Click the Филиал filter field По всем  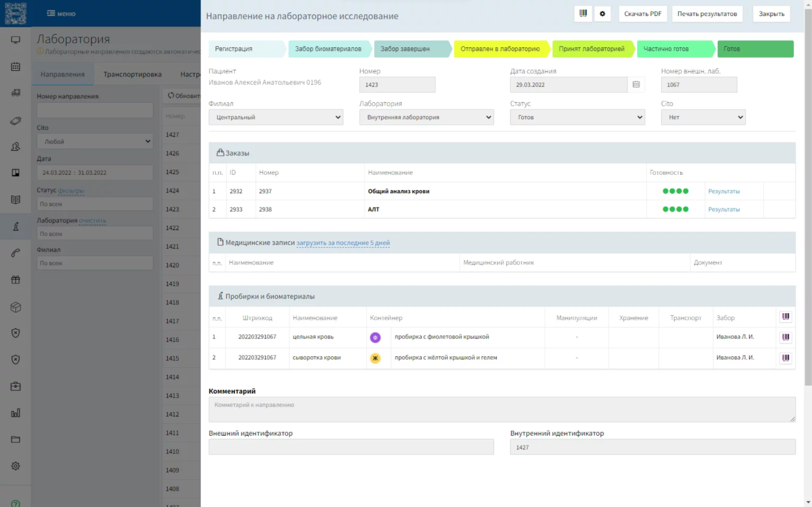(x=95, y=263)
